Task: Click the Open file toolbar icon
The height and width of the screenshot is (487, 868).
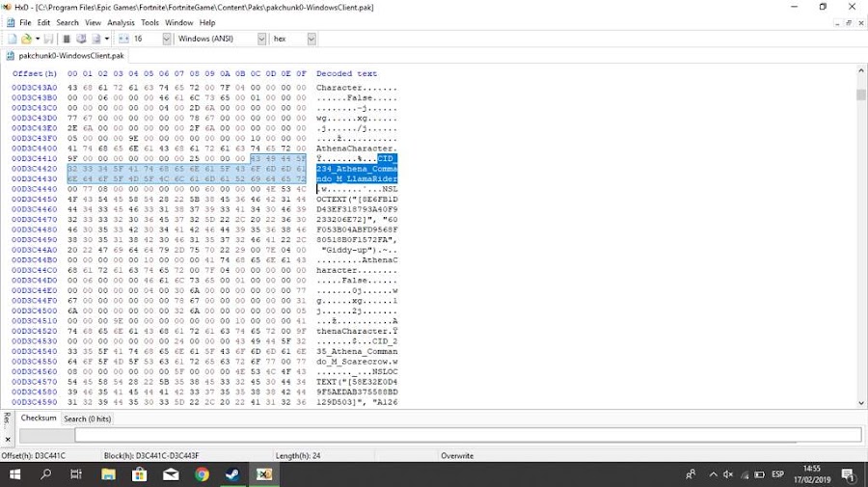Action: click(x=26, y=39)
